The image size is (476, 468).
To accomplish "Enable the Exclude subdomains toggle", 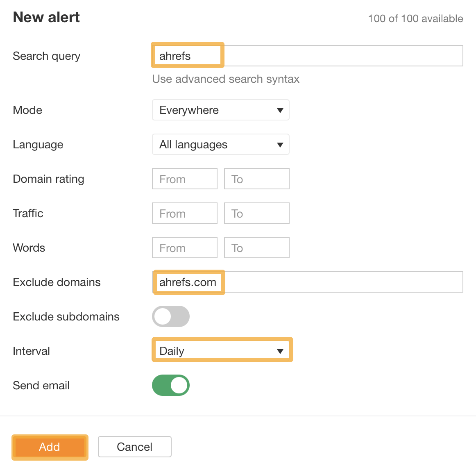I will click(171, 316).
